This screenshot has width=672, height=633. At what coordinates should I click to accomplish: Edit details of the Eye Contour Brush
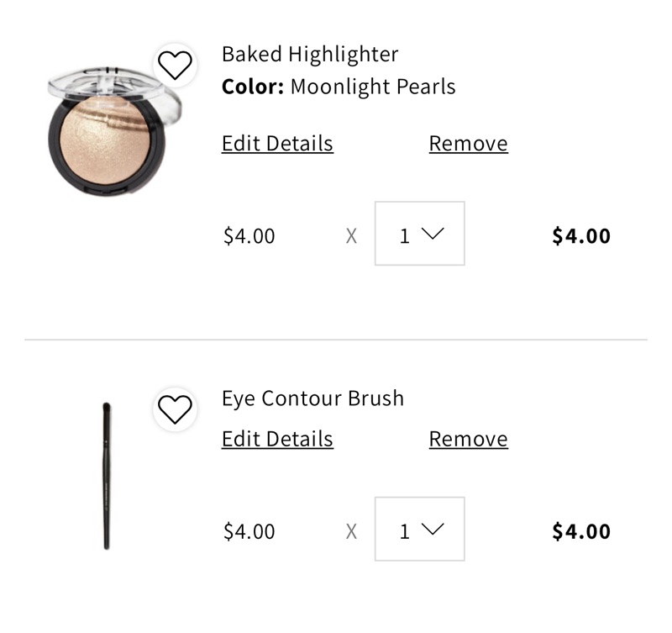coord(277,439)
